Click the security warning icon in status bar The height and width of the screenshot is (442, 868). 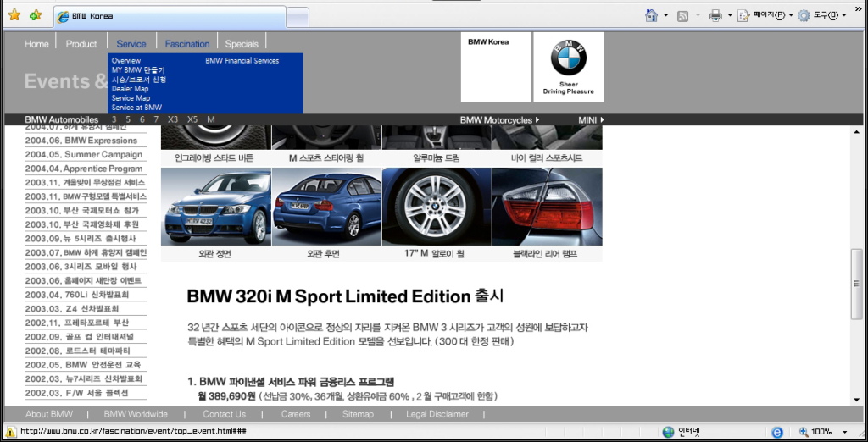coord(10,432)
